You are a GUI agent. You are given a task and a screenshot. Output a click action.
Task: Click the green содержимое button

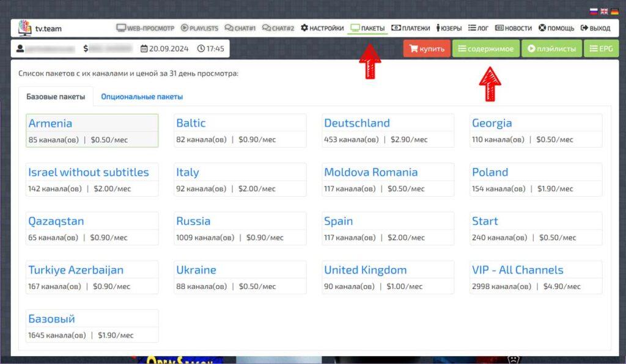click(486, 49)
